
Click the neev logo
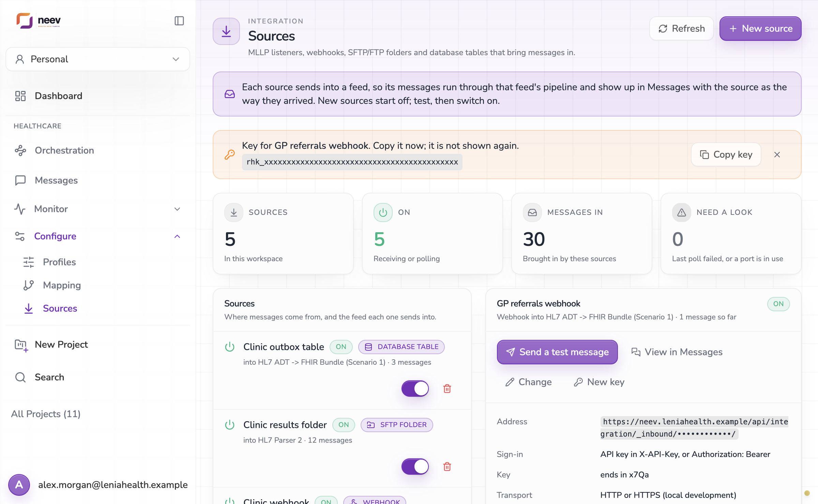pyautogui.click(x=39, y=21)
